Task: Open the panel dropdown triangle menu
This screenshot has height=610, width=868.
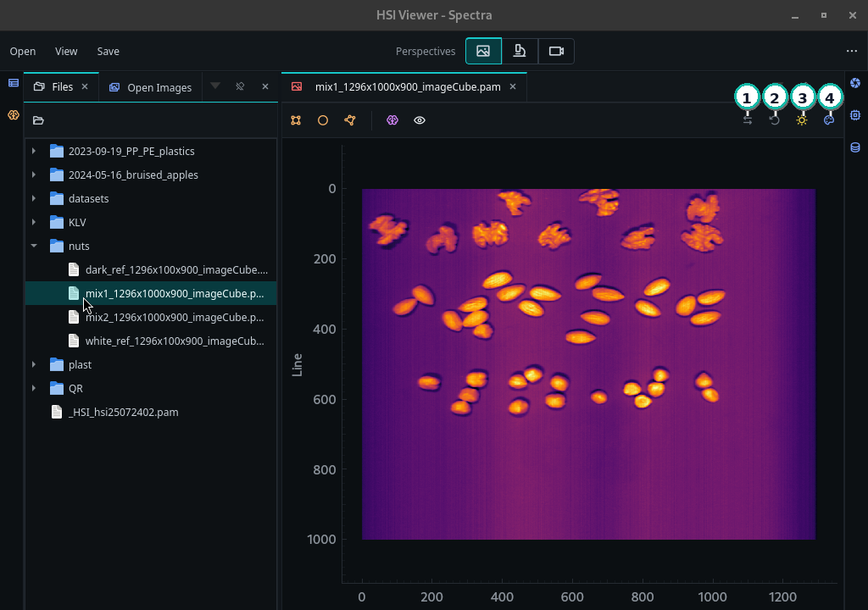Action: [215, 86]
